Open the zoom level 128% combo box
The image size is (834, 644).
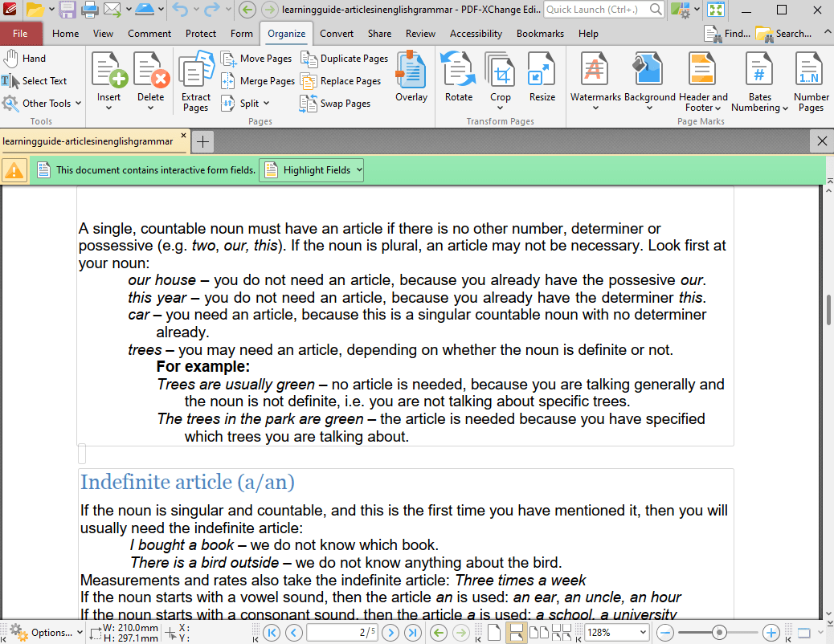[x=616, y=633]
